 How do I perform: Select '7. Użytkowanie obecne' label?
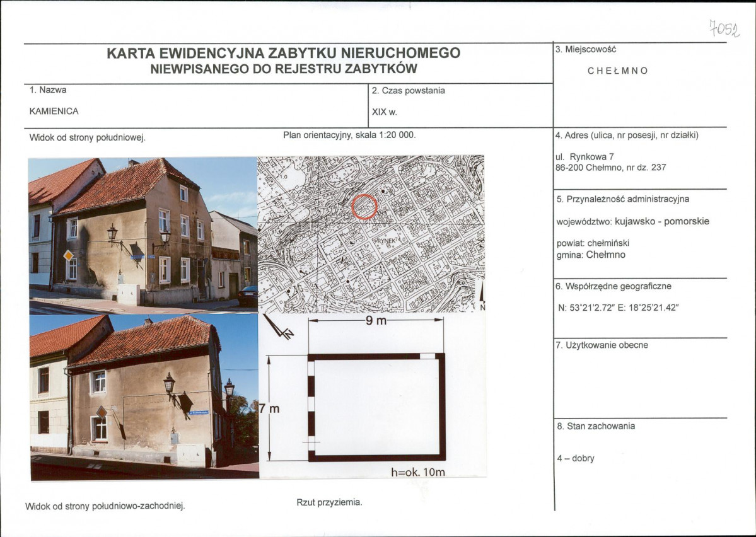click(602, 345)
